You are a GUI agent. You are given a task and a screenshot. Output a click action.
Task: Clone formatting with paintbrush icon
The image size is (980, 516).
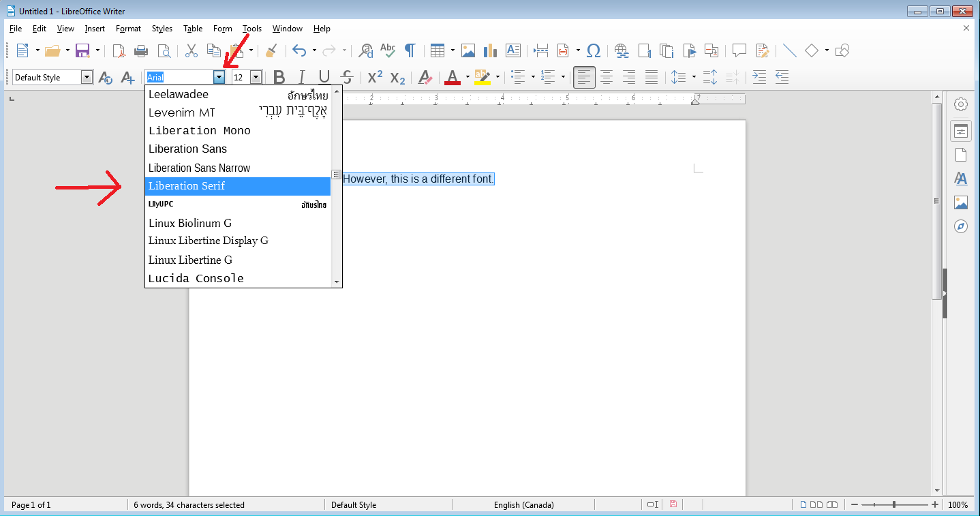(x=271, y=50)
